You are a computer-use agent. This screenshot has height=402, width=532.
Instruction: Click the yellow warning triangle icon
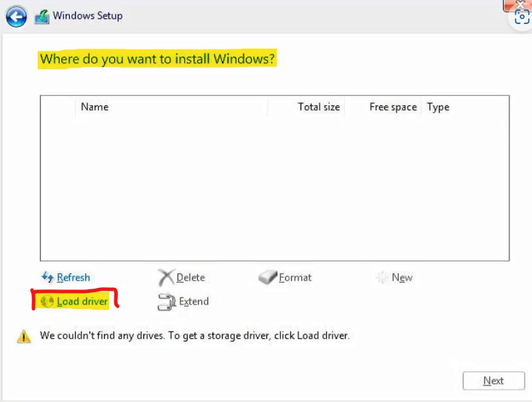[24, 337]
